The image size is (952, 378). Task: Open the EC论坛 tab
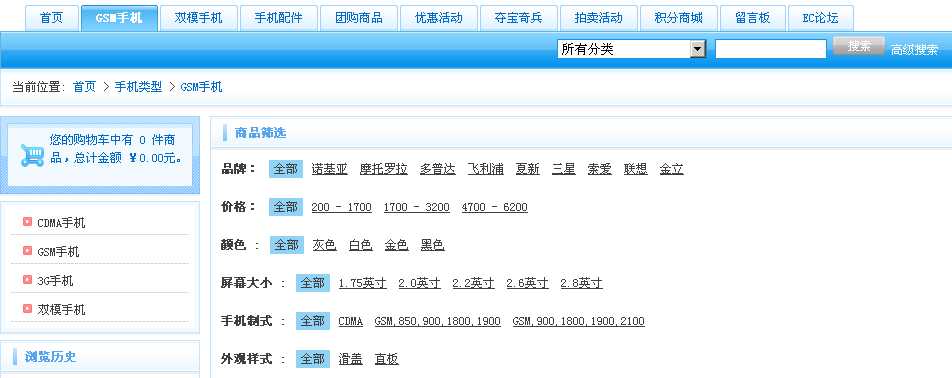[820, 18]
